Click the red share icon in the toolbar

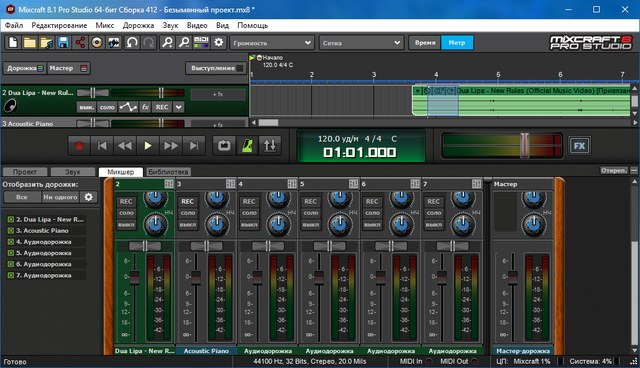point(80,42)
